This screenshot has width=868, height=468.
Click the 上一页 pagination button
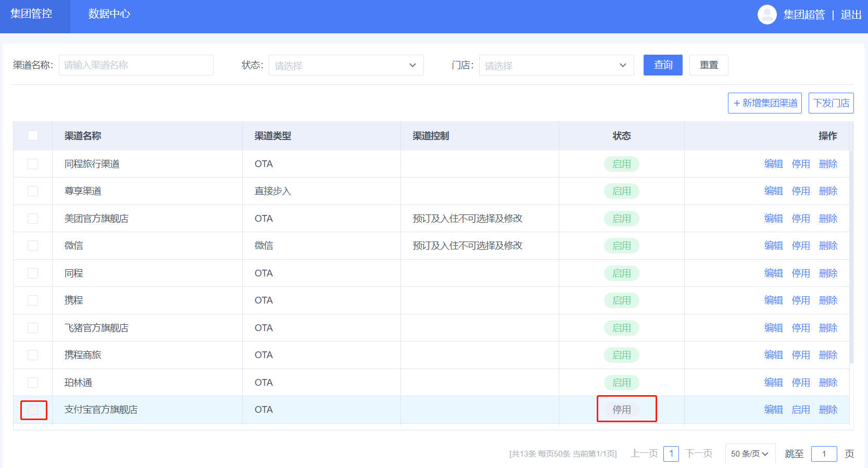coord(645,453)
